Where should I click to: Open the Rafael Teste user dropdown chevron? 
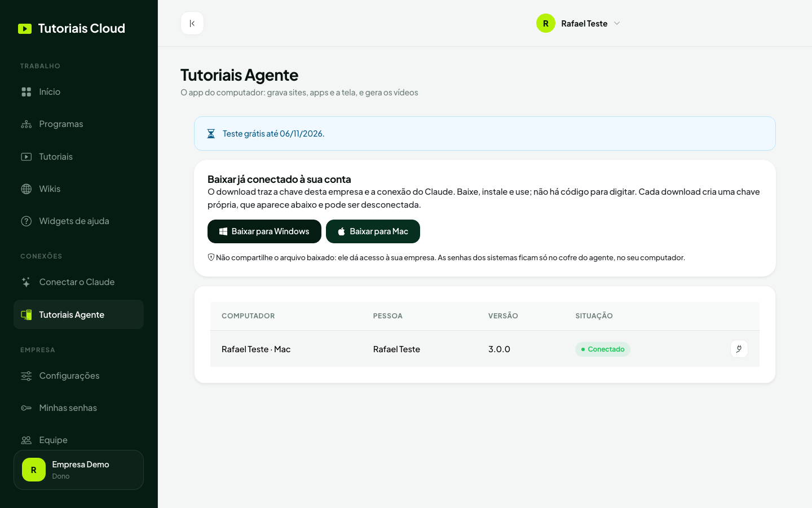tap(617, 23)
